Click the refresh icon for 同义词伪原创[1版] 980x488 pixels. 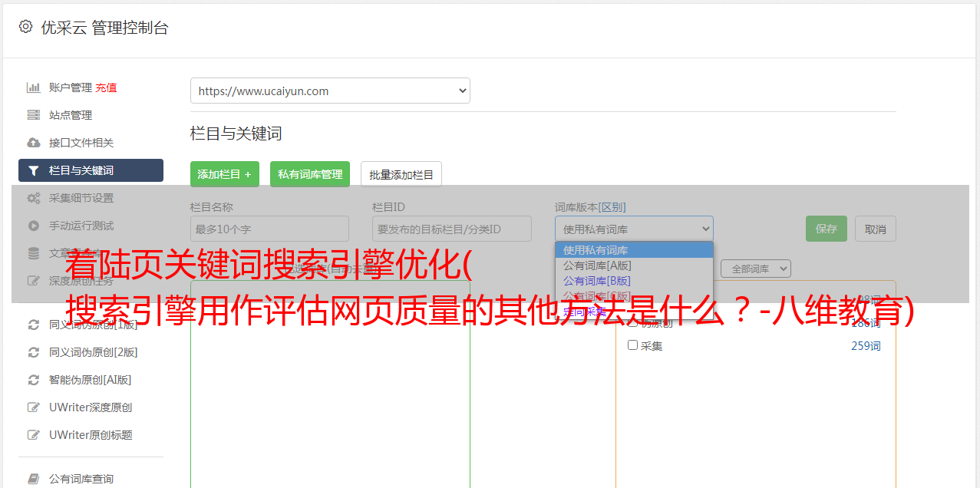[x=34, y=325]
